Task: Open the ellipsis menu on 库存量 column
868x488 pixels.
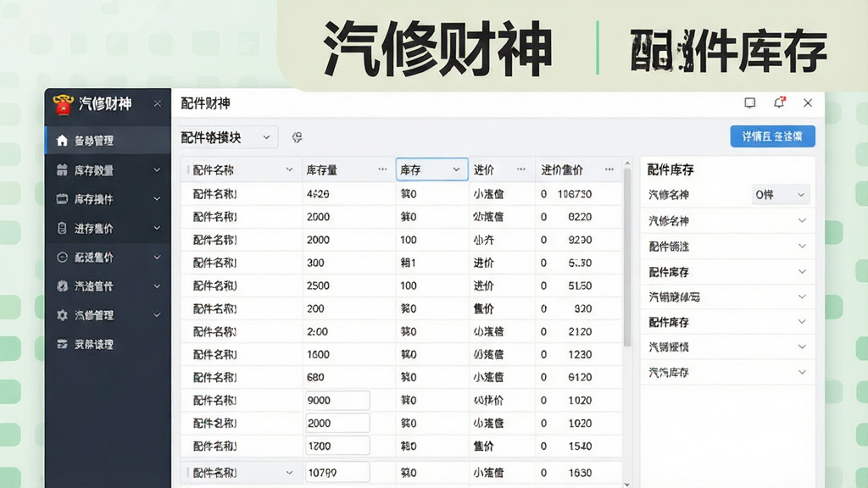Action: [382, 169]
